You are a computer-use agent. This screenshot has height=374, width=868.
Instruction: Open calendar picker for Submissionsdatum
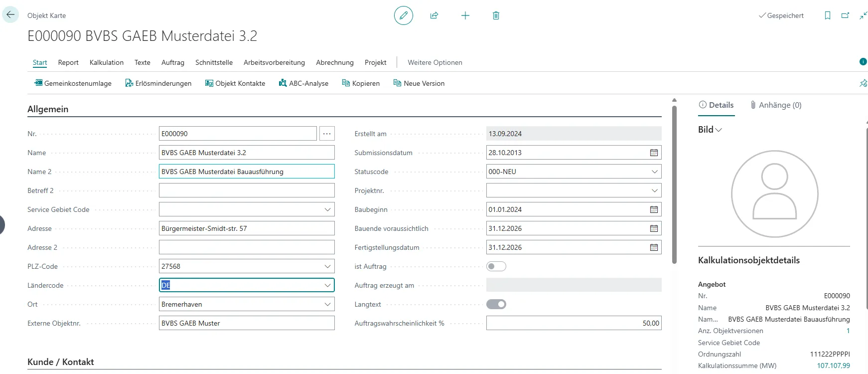[x=654, y=153]
